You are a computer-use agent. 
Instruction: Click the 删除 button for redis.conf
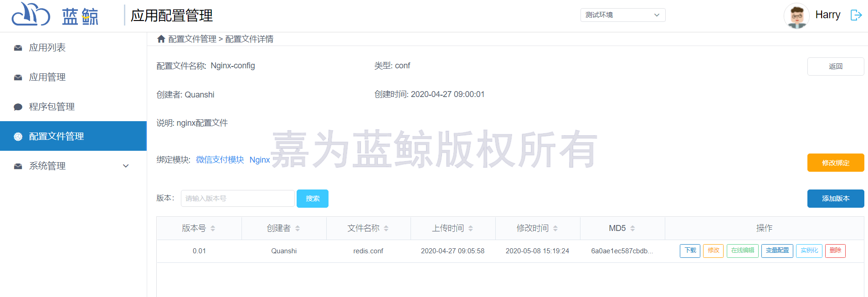(835, 251)
